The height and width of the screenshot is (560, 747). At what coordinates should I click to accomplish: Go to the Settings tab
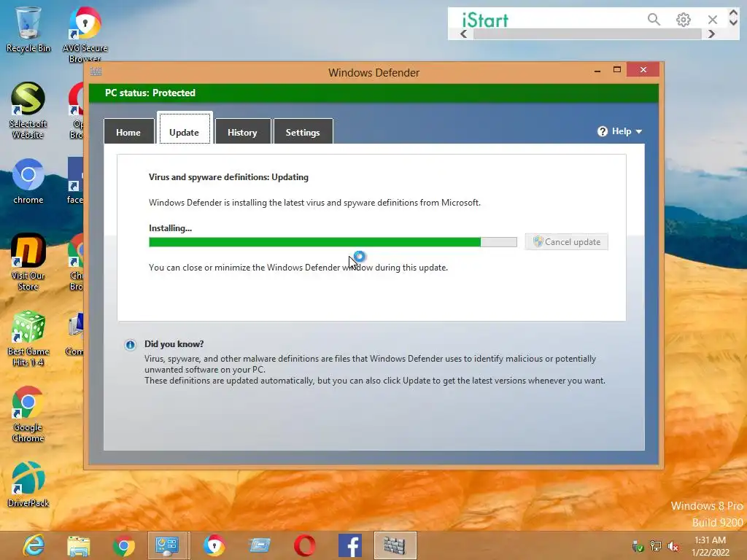tap(303, 131)
